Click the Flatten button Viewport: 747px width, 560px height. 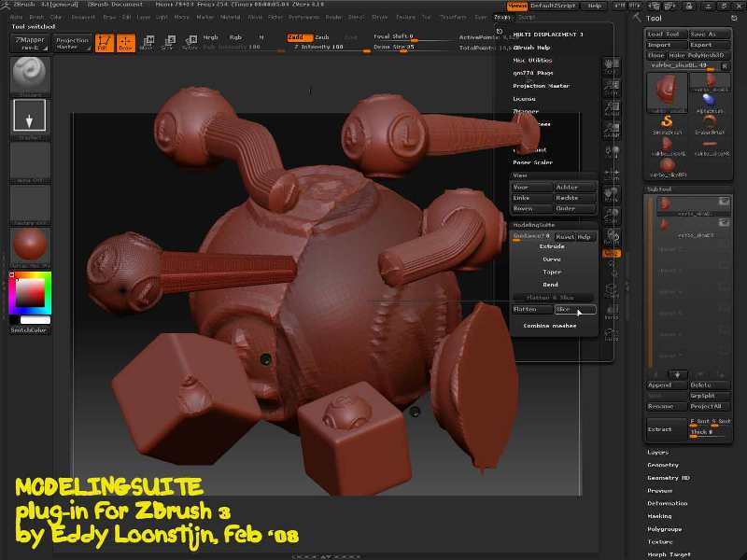pyautogui.click(x=532, y=310)
